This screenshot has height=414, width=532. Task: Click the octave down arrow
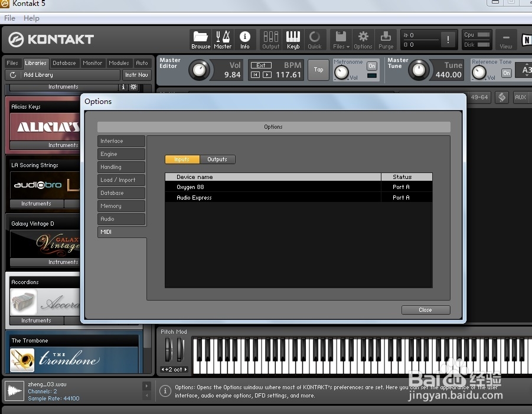click(162, 370)
